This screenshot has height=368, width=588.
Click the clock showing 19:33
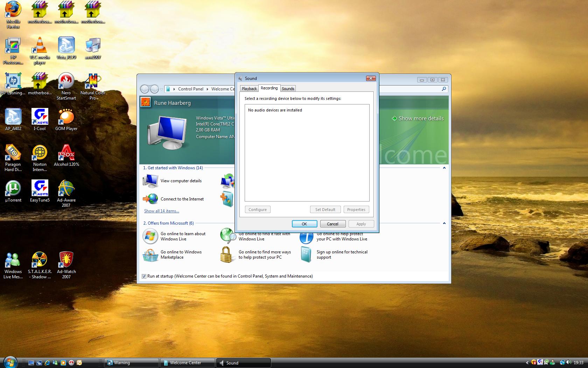579,363
